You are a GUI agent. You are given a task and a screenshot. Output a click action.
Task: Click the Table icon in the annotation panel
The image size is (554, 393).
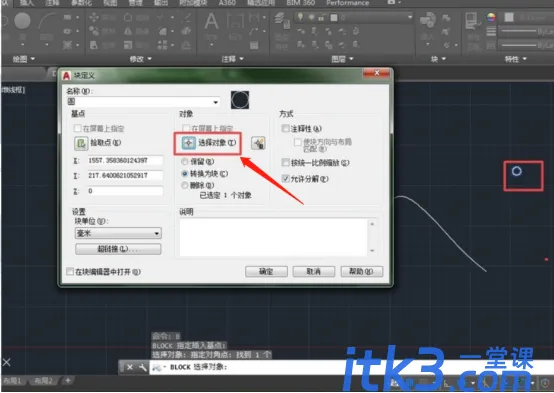[x=254, y=45]
